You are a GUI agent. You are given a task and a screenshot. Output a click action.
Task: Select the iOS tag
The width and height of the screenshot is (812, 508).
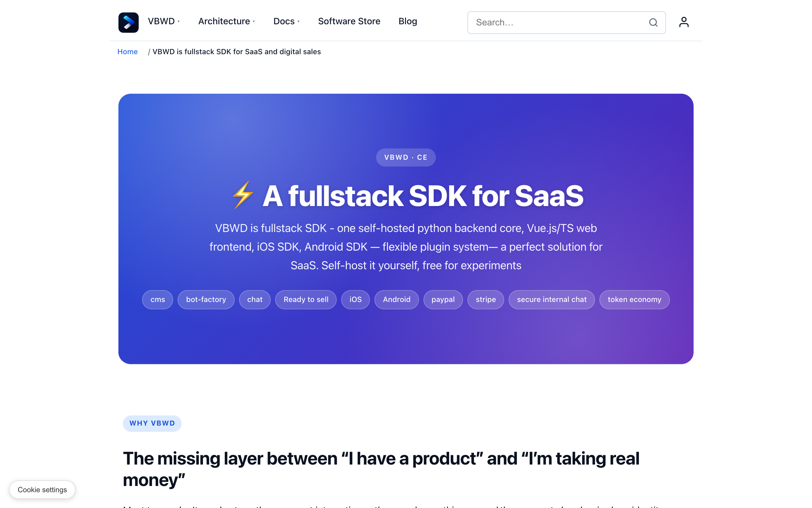[356, 299]
